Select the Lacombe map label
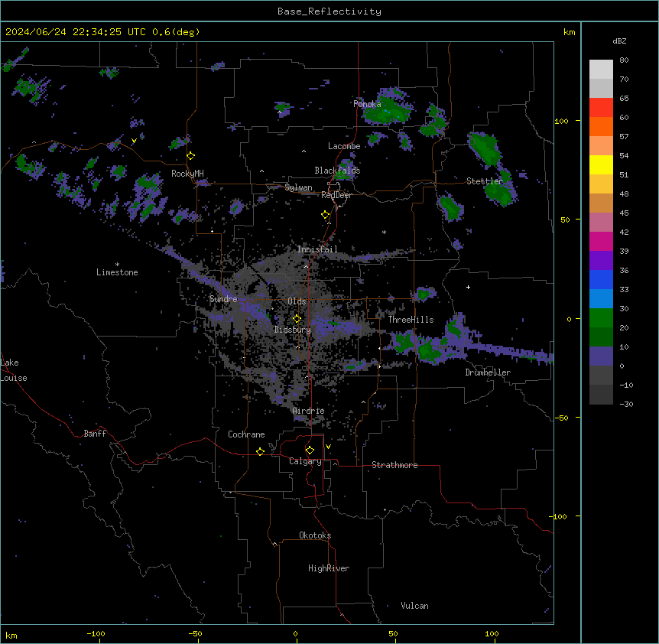This screenshot has width=659, height=644. pos(344,146)
